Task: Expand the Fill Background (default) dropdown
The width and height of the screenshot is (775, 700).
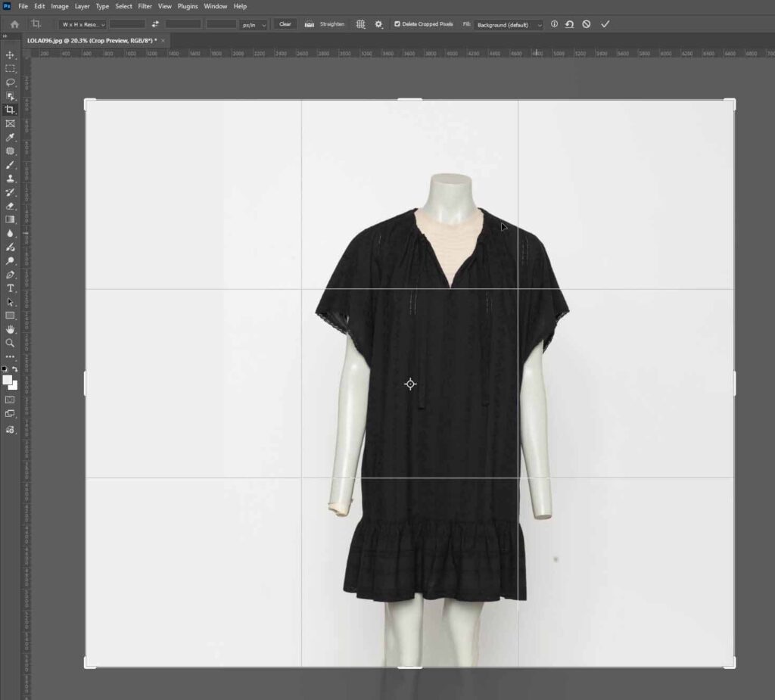Action: click(509, 25)
